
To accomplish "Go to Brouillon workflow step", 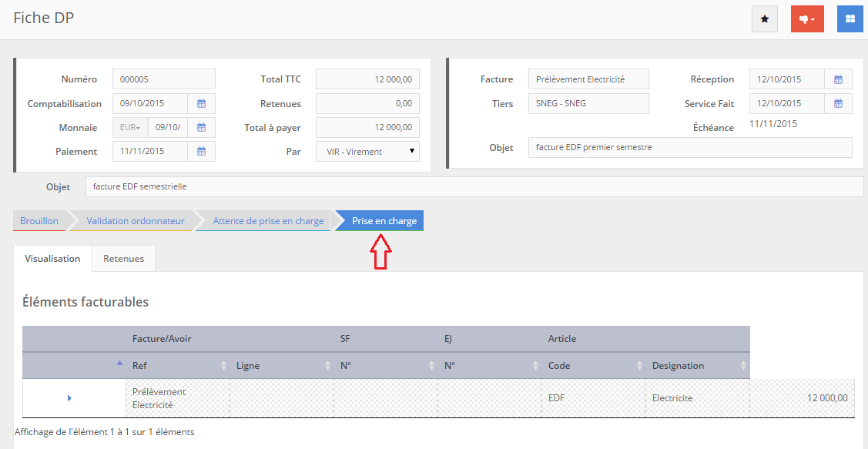I will click(x=39, y=221).
